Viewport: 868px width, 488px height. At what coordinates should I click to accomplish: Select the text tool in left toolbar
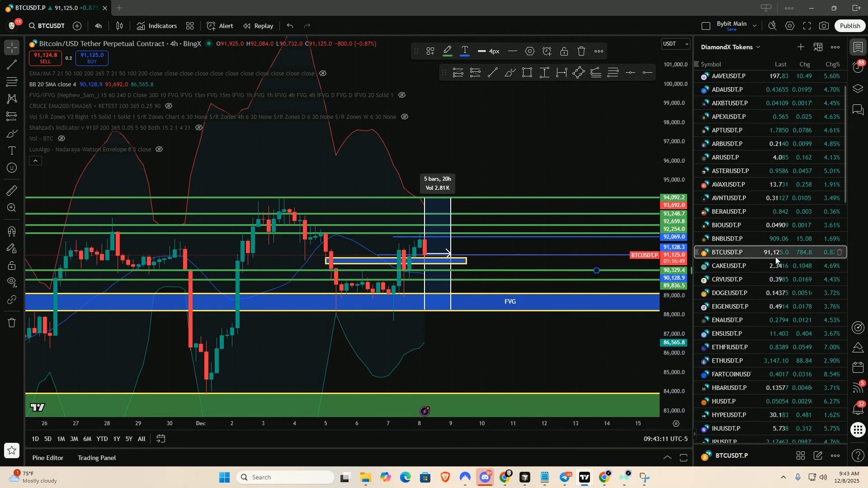click(12, 150)
